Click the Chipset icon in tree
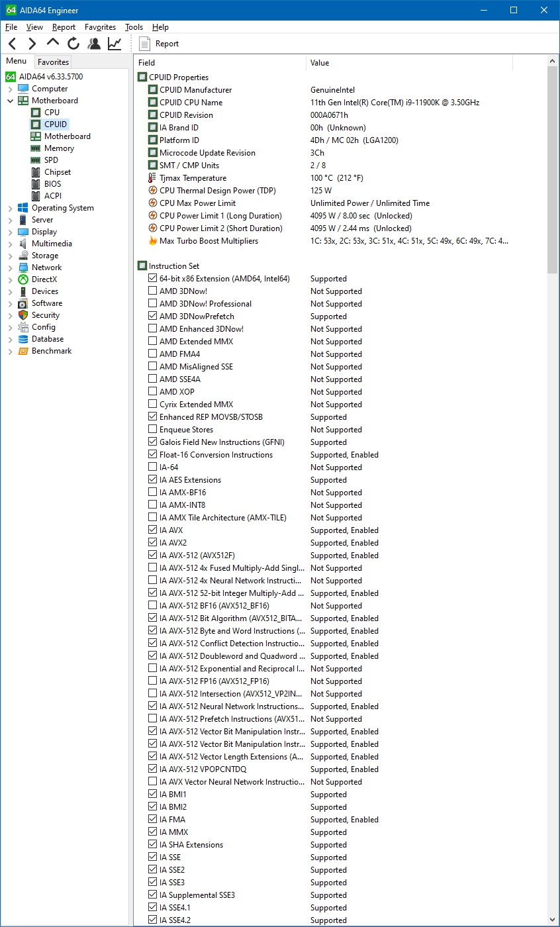Viewport: 560px width, 927px height. (36, 172)
